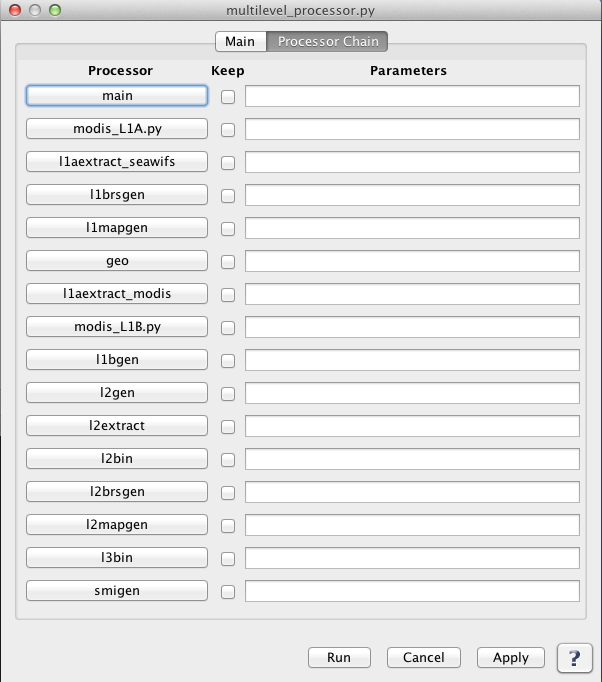Image resolution: width=602 pixels, height=682 pixels.
Task: Click the modis_L1B.py parameters field
Action: pos(412,327)
